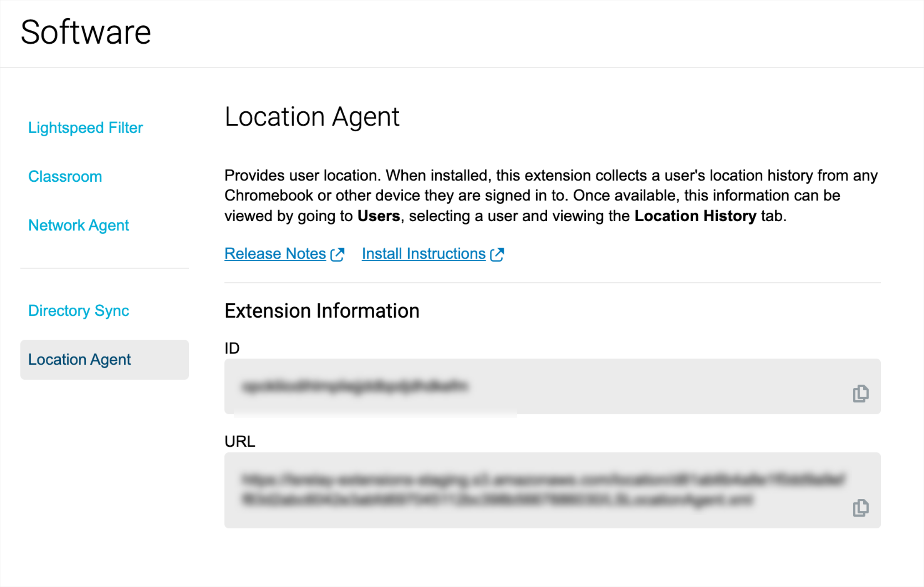Open Release Notes
Image resolution: width=924 pixels, height=587 pixels.
pos(274,254)
